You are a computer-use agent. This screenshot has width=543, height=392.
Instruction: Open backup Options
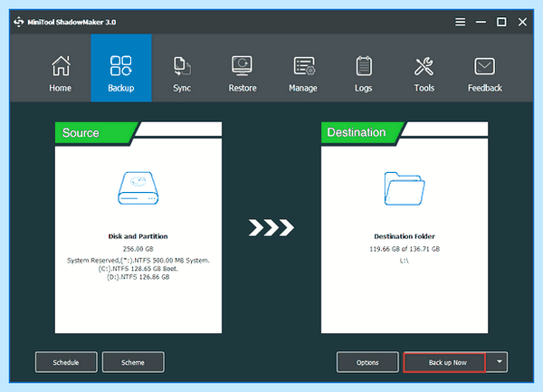[367, 362]
